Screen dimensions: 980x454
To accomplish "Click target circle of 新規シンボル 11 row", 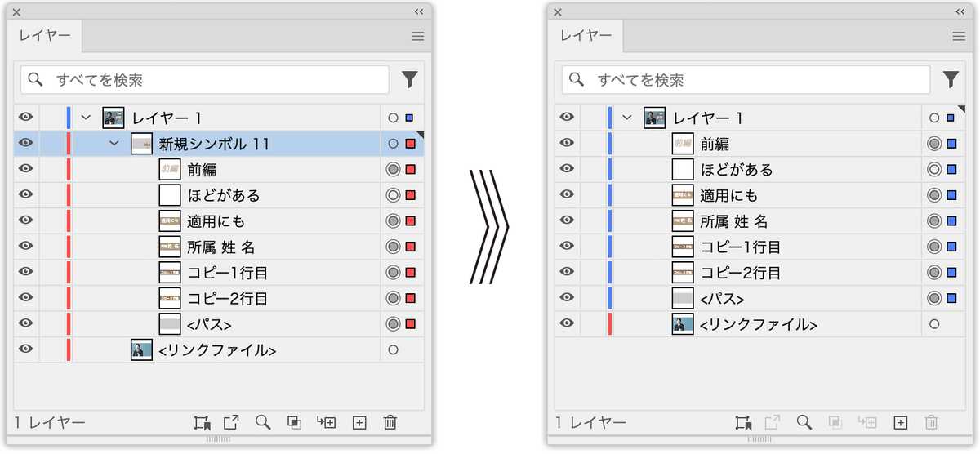I will [x=393, y=144].
